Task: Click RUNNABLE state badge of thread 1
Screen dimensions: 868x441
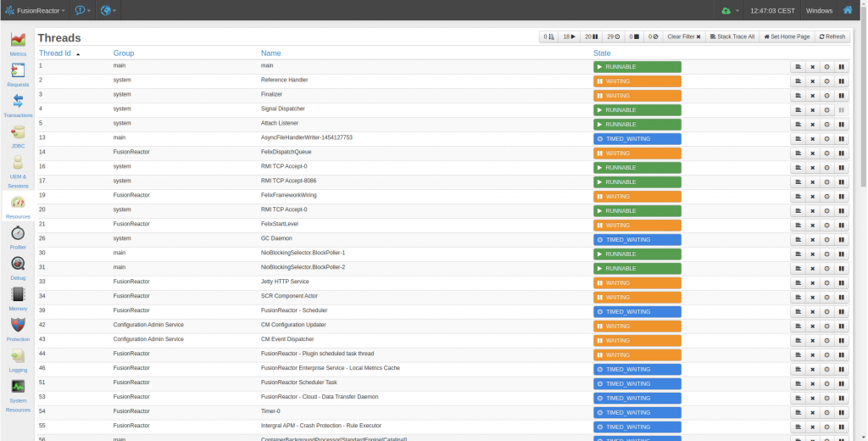Action: (637, 67)
